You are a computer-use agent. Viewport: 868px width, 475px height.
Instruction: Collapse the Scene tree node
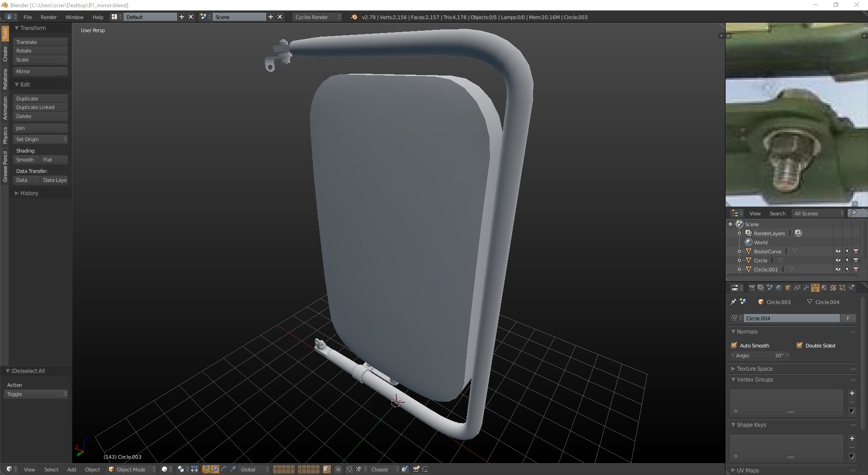point(731,224)
